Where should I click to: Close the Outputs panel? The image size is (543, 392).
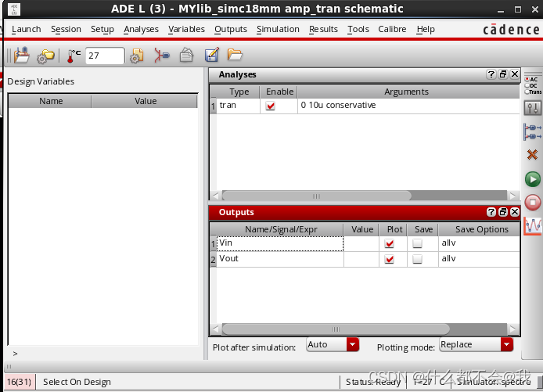[515, 212]
